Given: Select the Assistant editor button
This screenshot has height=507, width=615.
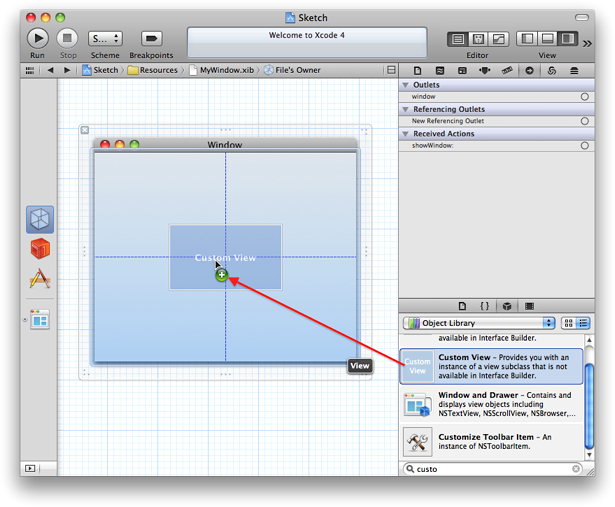Looking at the screenshot, I should (478, 39).
